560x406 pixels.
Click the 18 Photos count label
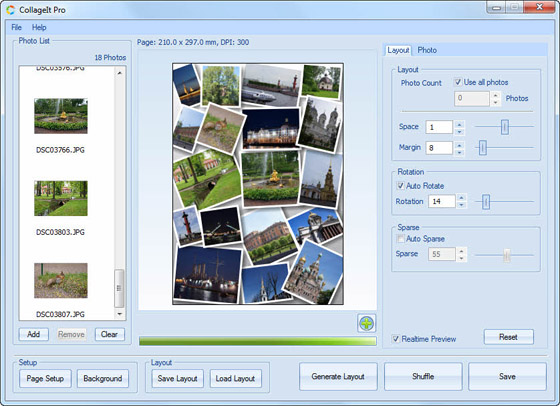(x=110, y=57)
